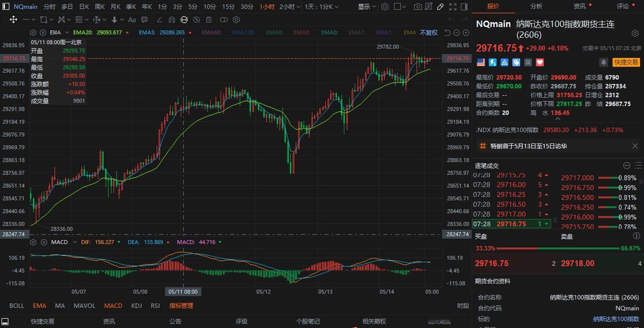Open chart settings gear in top bar

click(x=385, y=7)
